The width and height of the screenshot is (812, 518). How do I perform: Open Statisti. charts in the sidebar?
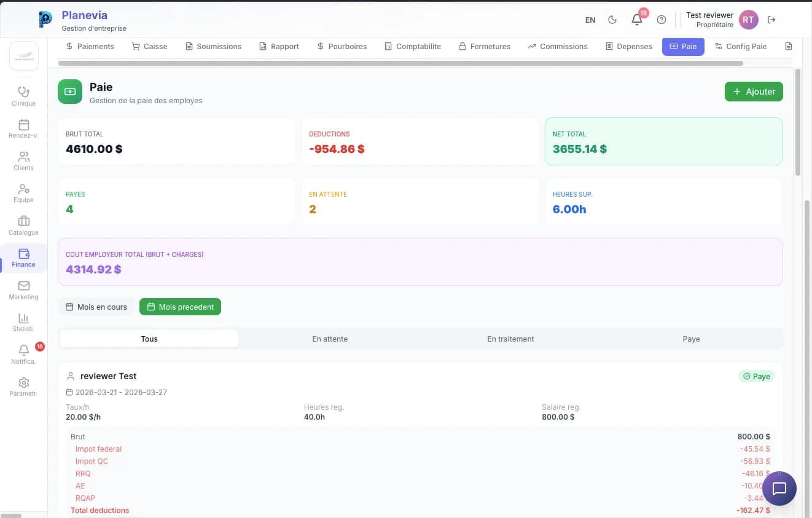(23, 323)
